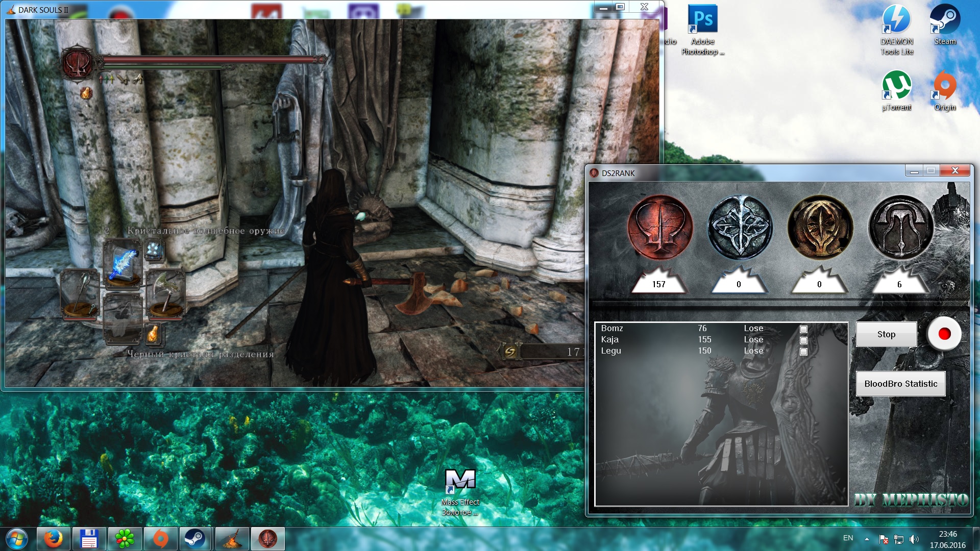Open the volume control in the tray

tap(914, 539)
